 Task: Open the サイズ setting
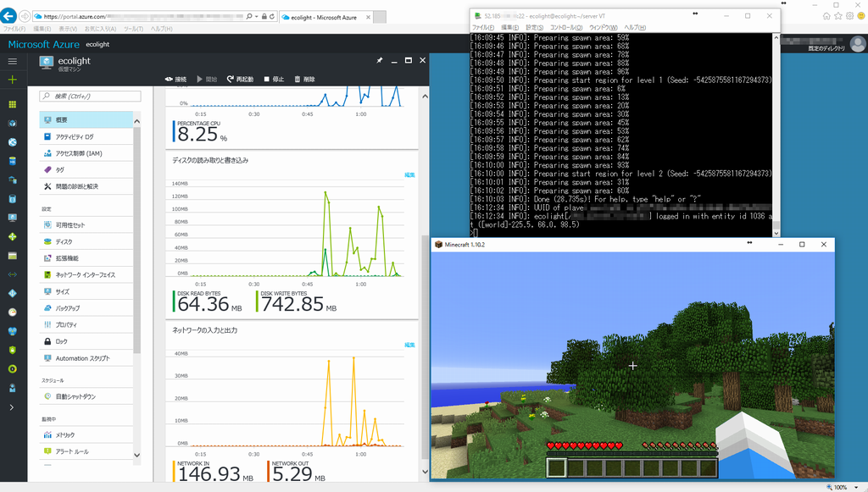[x=86, y=291]
